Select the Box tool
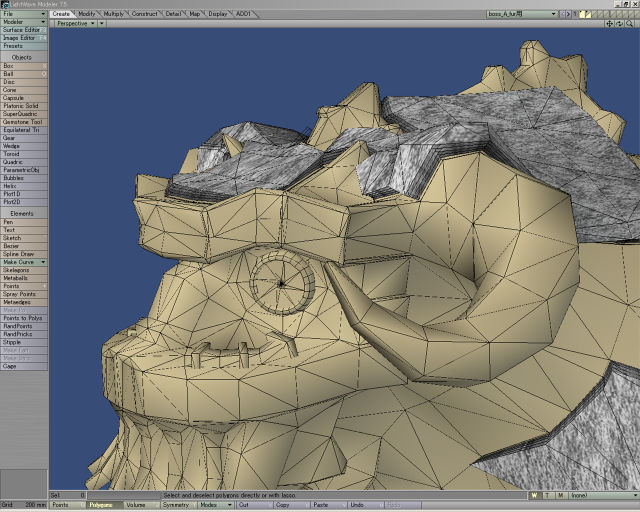The image size is (640, 512). (x=24, y=66)
